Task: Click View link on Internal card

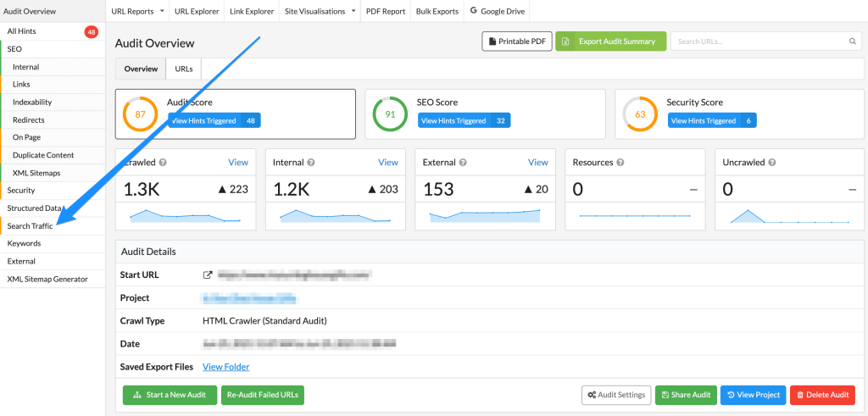Action: pos(388,163)
